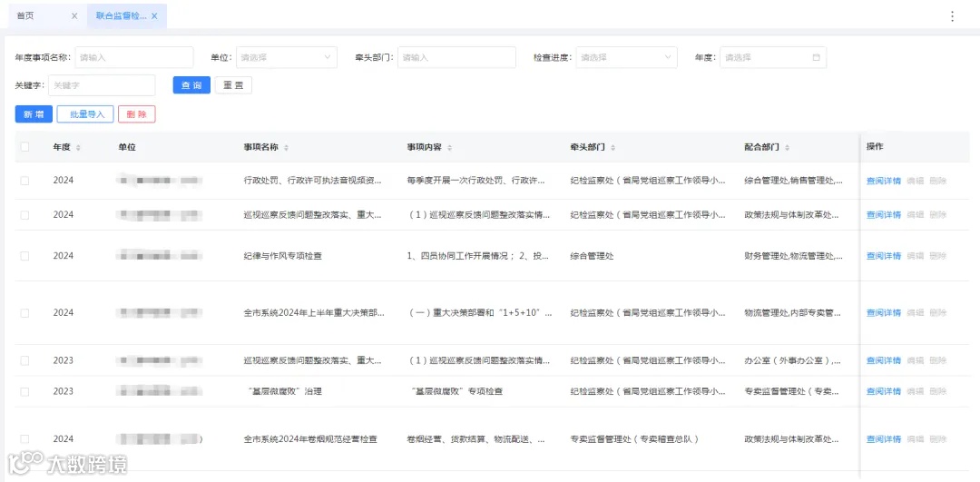Open 查阅详情 for 卷烟规范经营检查 row
This screenshot has width=980, height=482.
tap(883, 438)
